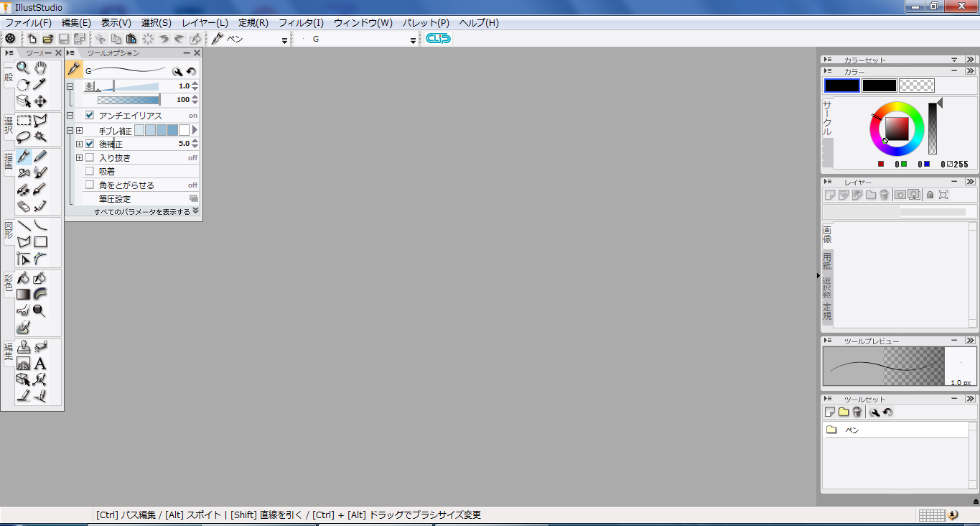980x526 pixels.
Task: Click the transparent color swatch
Action: coord(917,86)
